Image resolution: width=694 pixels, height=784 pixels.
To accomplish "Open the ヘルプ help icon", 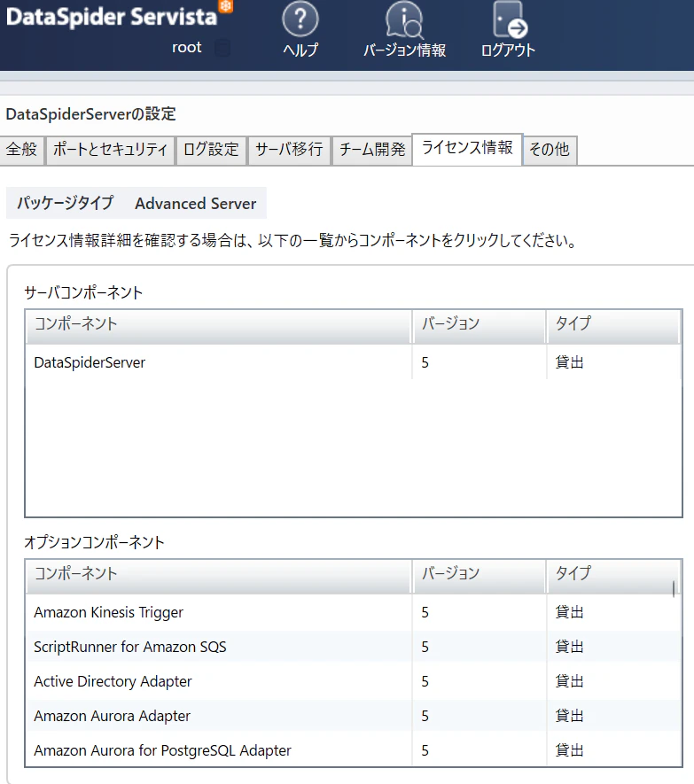I will (300, 29).
